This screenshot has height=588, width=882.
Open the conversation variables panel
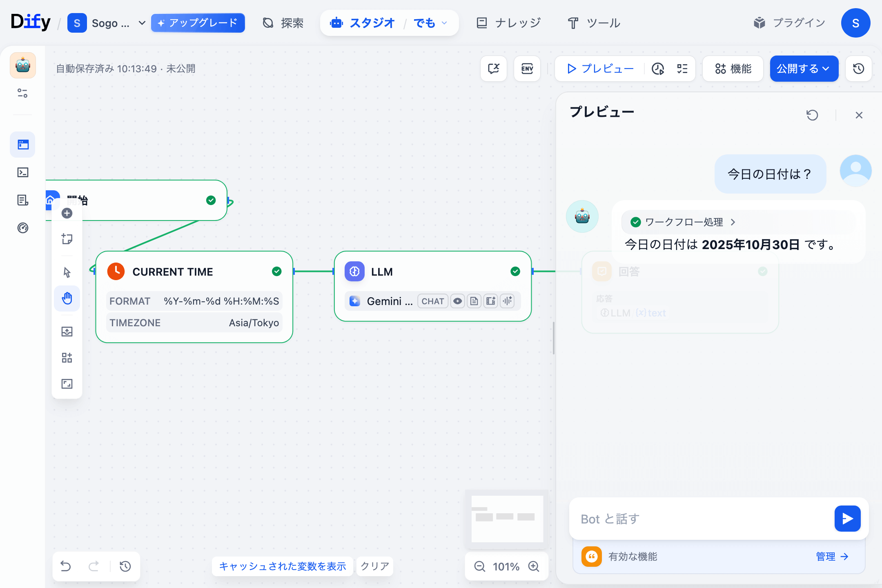pos(494,69)
